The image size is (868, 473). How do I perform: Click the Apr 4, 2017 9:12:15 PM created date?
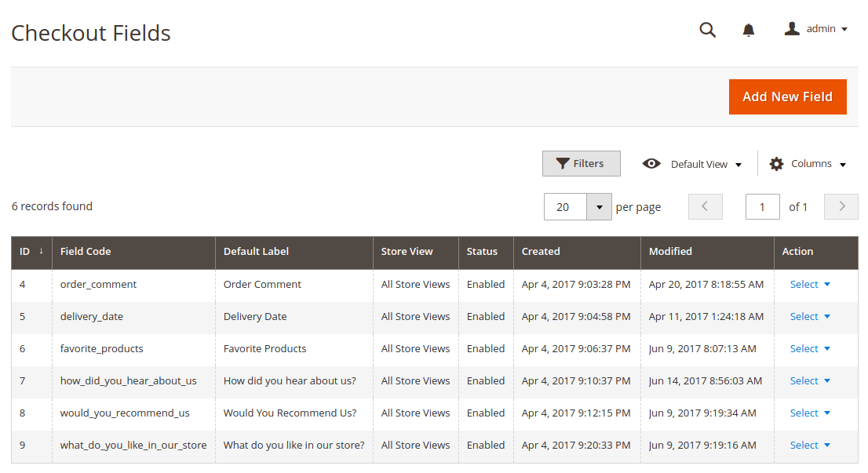[x=576, y=413]
